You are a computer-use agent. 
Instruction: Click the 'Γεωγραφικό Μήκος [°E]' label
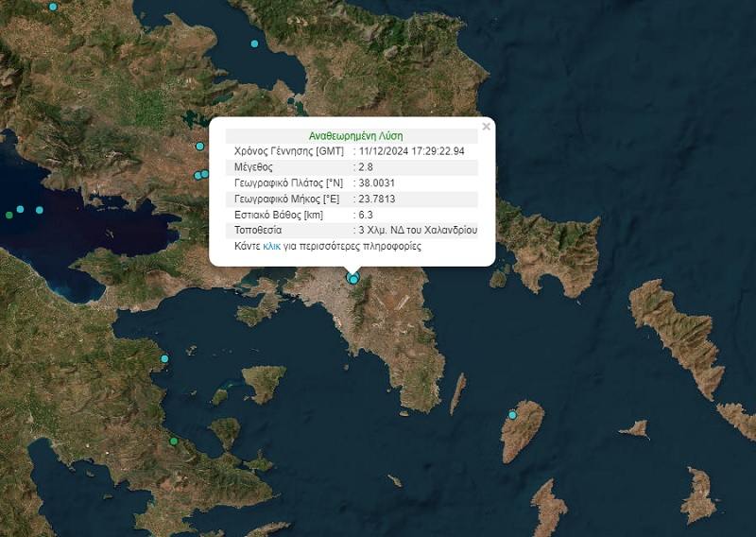[287, 199]
